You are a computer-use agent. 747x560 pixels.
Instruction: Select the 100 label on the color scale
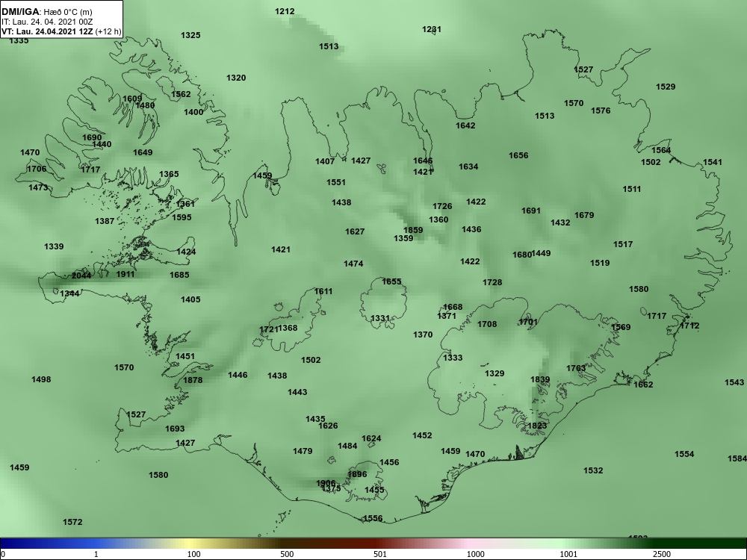tap(194, 554)
